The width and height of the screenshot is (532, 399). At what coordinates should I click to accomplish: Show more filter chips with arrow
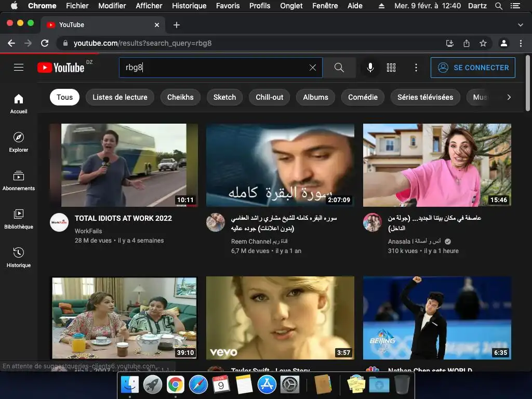[x=509, y=97]
